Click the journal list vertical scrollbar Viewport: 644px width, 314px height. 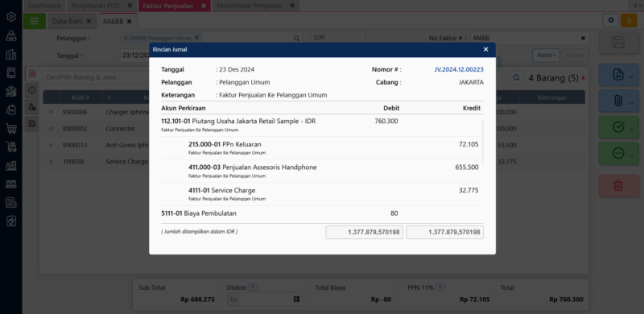482,143
